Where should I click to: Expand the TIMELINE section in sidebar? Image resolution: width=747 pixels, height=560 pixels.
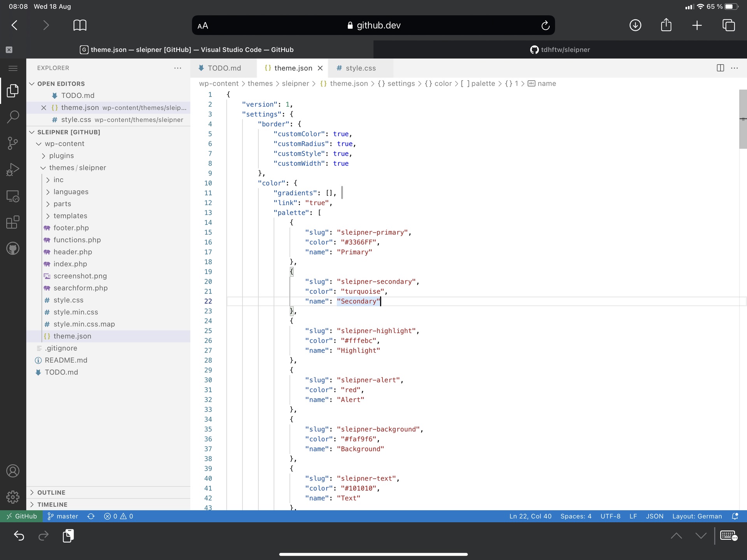52,504
